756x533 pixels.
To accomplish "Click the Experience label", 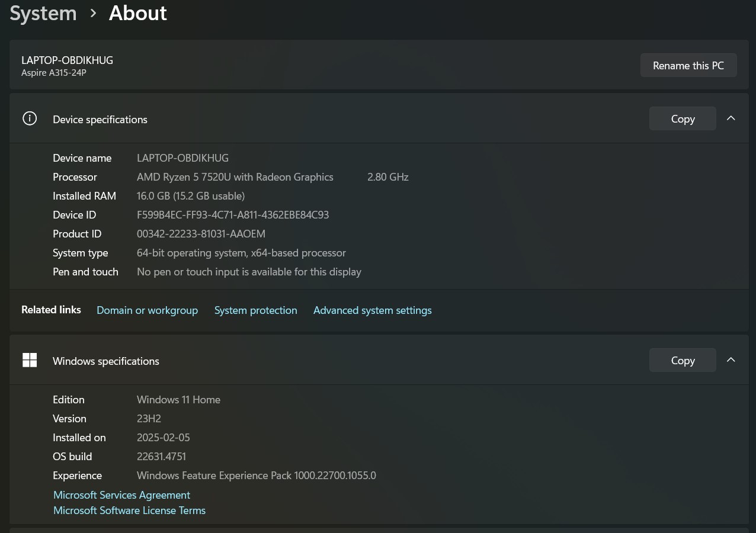I will click(77, 476).
